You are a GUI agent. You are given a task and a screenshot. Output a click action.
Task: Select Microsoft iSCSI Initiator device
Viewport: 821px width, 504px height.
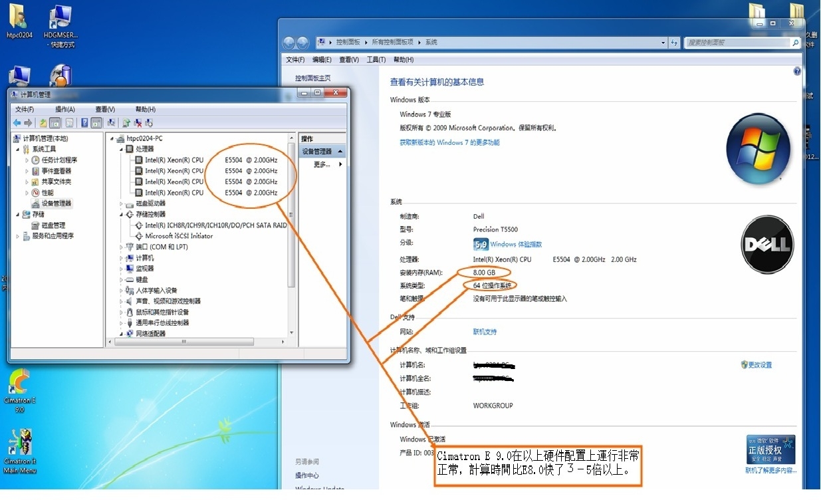[179, 236]
